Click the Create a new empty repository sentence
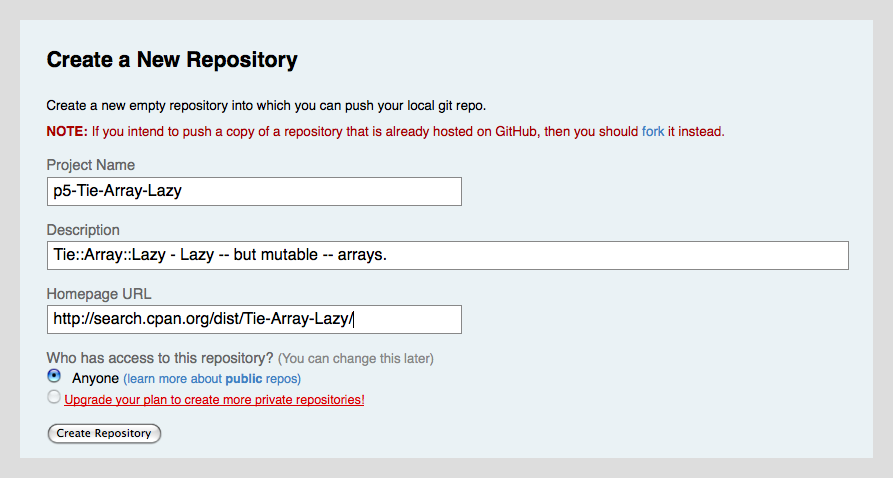Image resolution: width=893 pixels, height=478 pixels. pos(266,106)
